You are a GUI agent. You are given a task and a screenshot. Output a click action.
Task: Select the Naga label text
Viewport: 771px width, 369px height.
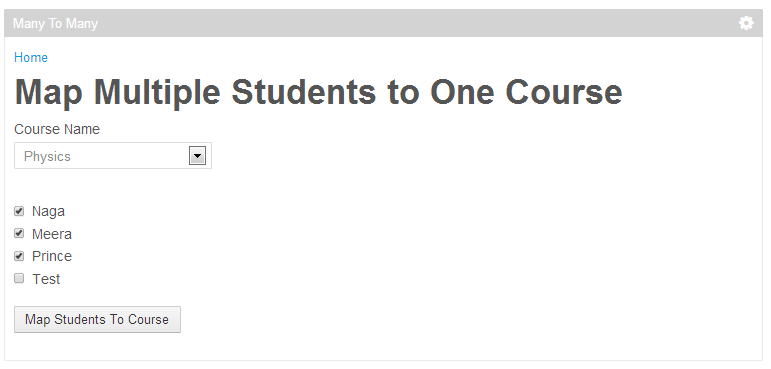[x=48, y=212]
